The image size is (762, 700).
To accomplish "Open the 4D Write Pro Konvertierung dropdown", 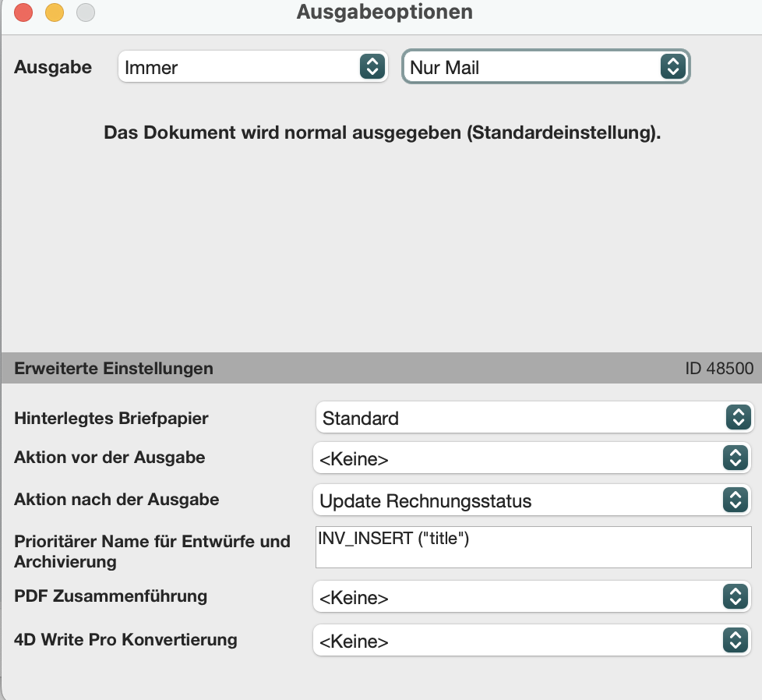I will click(x=531, y=640).
